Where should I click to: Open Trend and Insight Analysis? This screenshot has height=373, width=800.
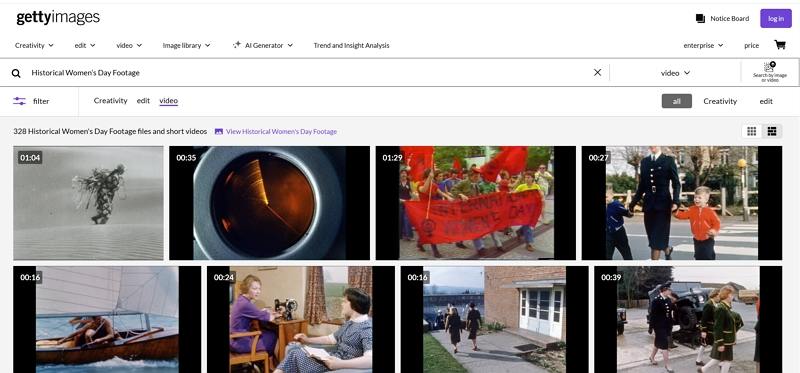point(351,45)
